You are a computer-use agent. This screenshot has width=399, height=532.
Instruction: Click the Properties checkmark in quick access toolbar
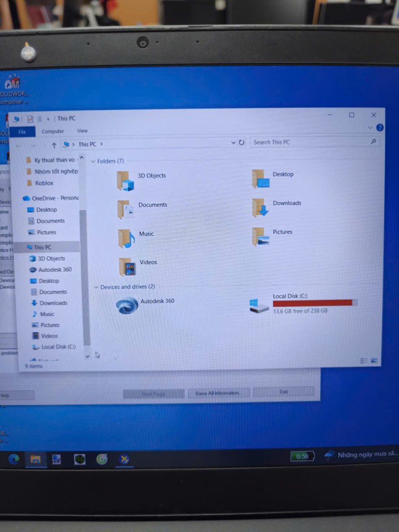(30, 119)
